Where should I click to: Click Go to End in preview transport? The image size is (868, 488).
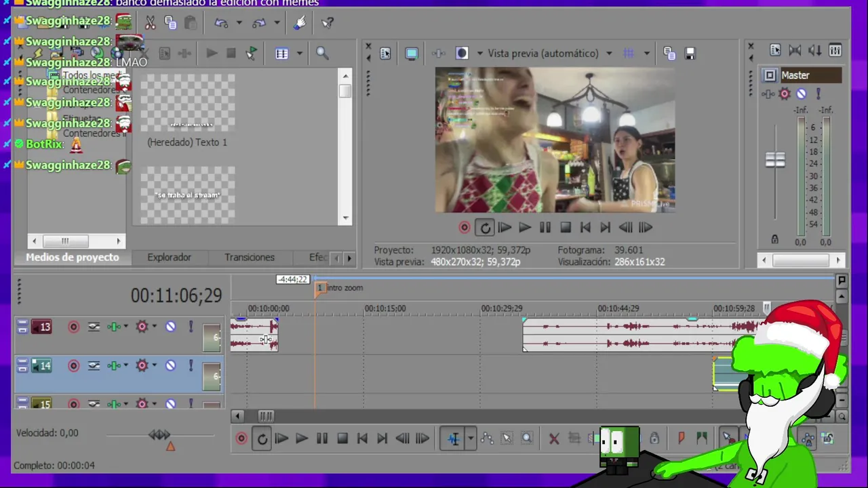(x=605, y=228)
